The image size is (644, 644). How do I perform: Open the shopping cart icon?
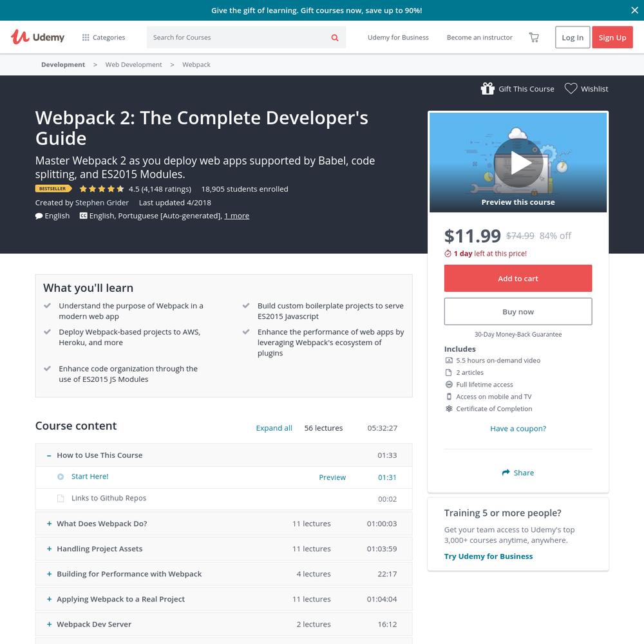point(533,37)
